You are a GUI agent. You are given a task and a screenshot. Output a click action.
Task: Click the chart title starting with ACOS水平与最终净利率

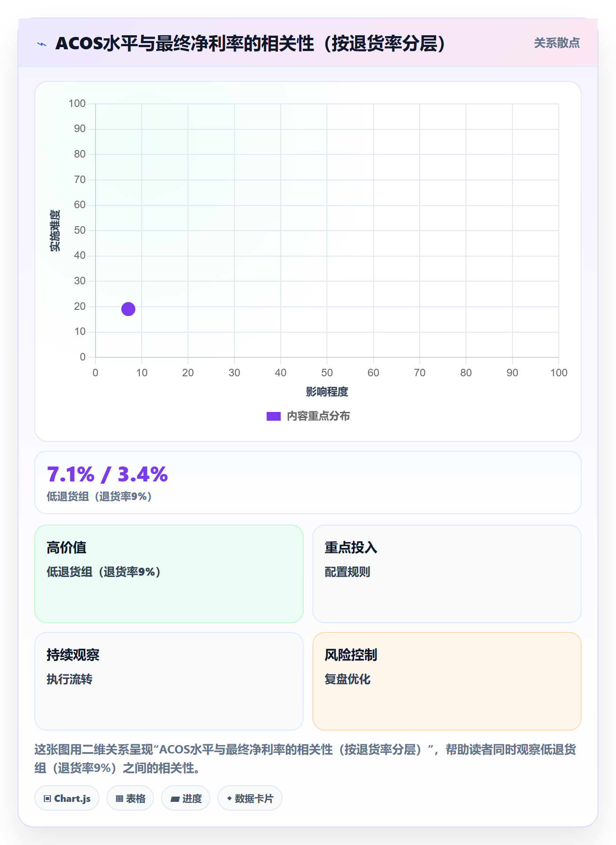tap(250, 44)
